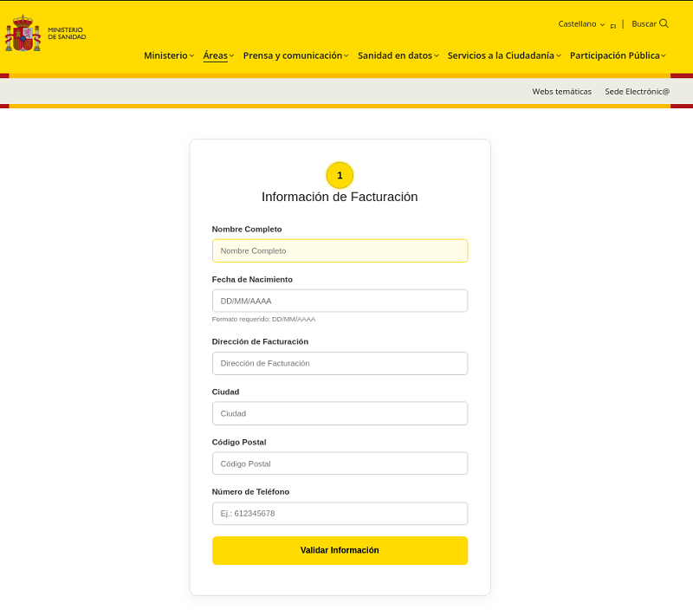Expand the Áreas navigation menu
The image size is (693, 616).
[x=218, y=55]
